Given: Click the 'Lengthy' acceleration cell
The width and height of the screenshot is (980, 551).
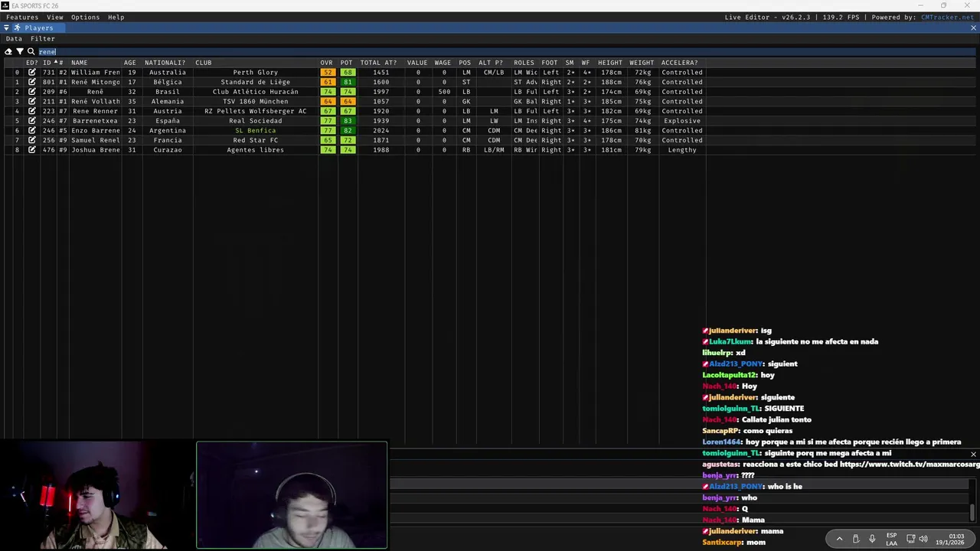Looking at the screenshot, I should (x=682, y=150).
